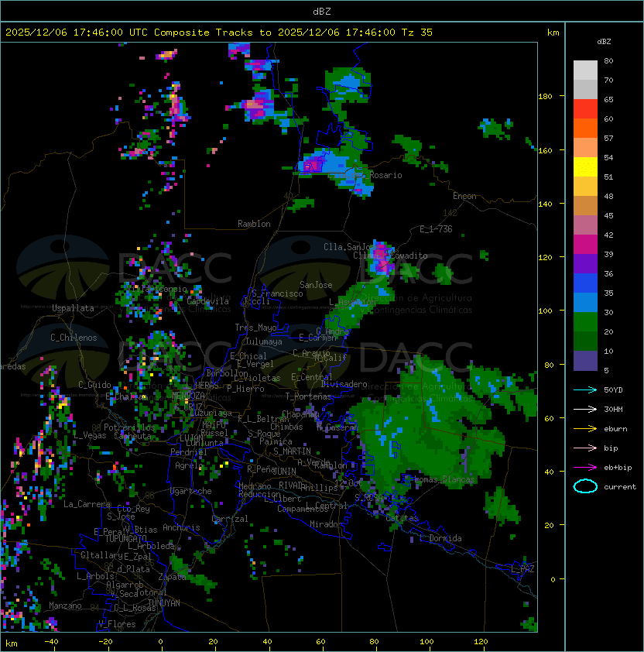Click the 'SanJose' place label
The image size is (644, 652).
316,285
